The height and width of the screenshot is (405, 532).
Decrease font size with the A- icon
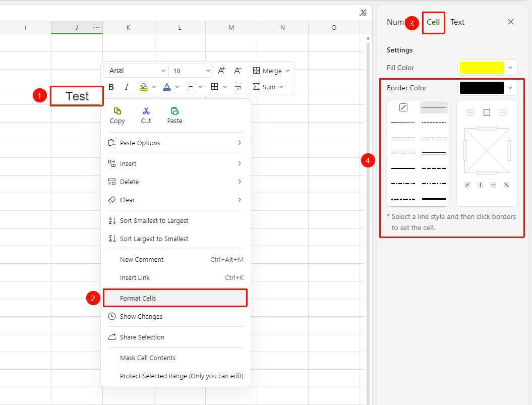[x=238, y=71]
